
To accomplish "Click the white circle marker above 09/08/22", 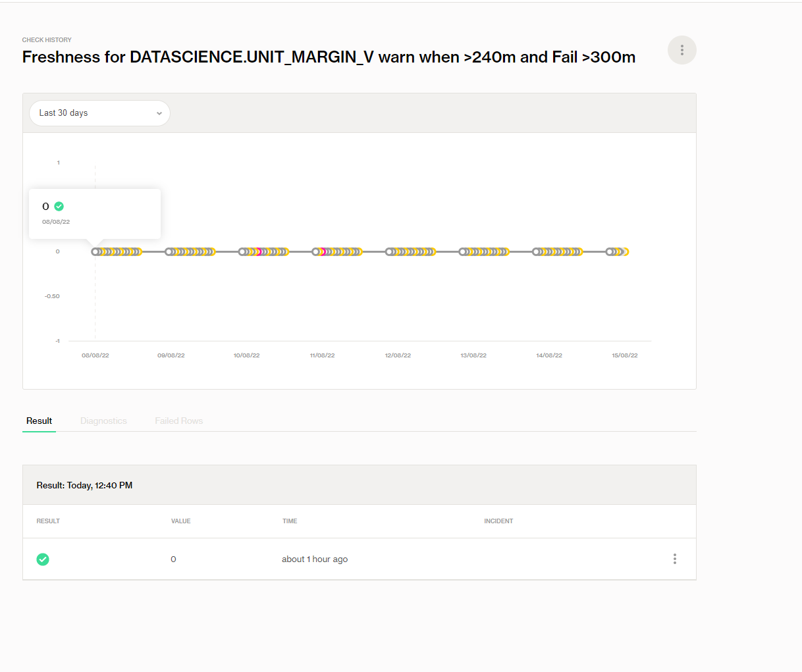I will pos(169,251).
